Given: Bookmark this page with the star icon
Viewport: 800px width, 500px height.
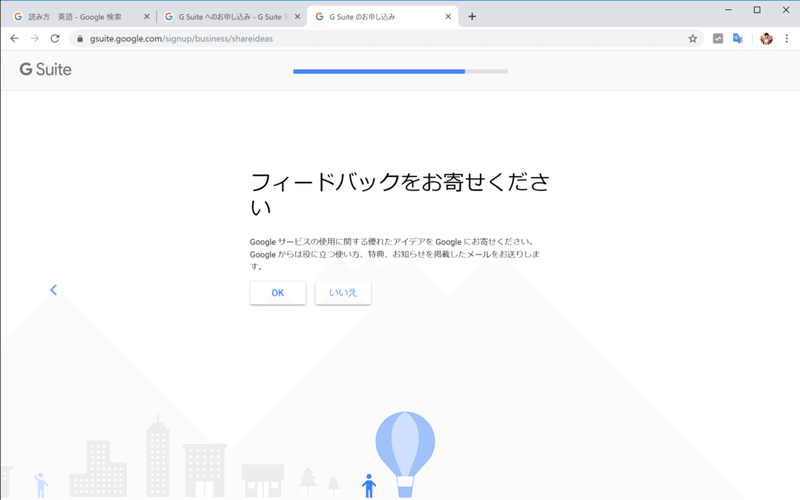Looking at the screenshot, I should point(692,38).
